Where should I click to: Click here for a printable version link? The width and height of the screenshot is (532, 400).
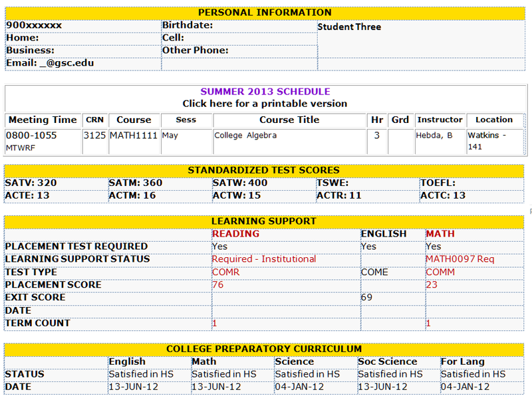(x=265, y=104)
